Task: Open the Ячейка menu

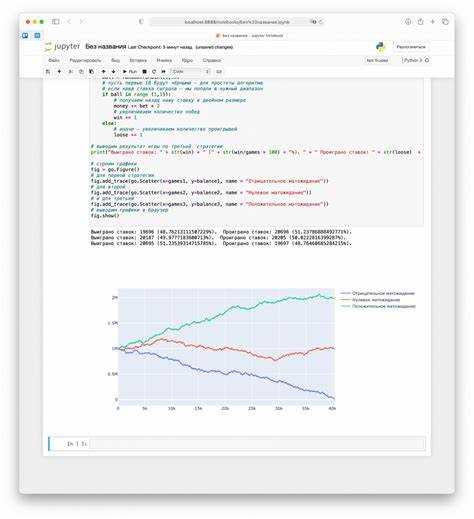Action: point(164,60)
